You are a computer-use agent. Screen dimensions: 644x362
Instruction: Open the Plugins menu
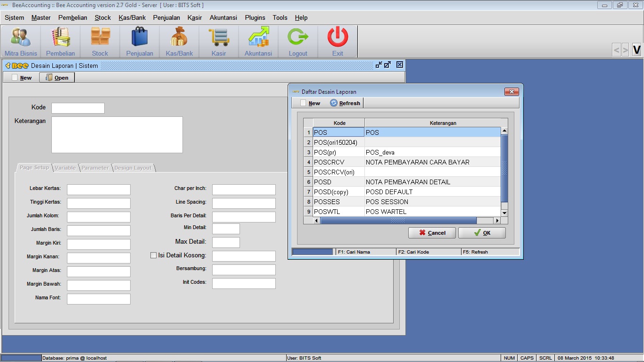click(x=255, y=17)
